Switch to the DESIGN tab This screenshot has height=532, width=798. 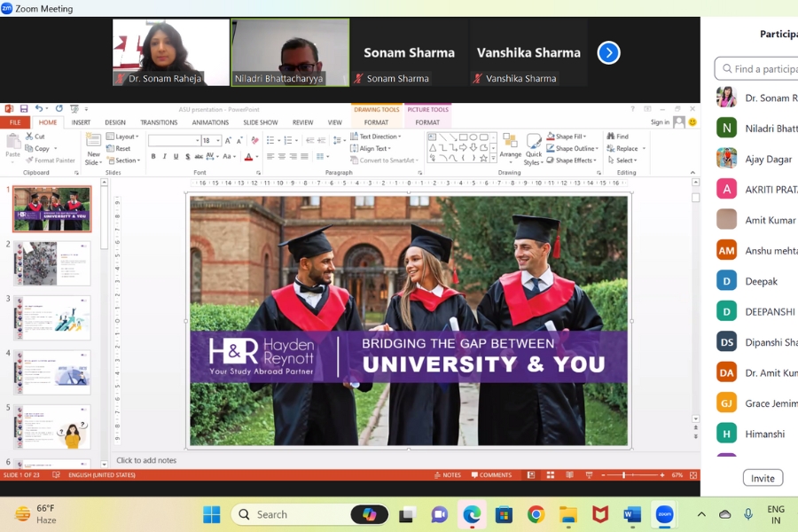(x=115, y=122)
